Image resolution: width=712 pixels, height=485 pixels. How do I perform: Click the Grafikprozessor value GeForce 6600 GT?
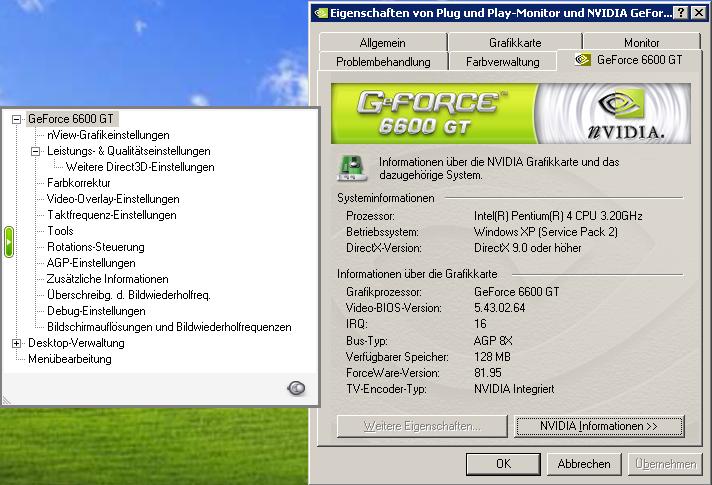(517, 292)
